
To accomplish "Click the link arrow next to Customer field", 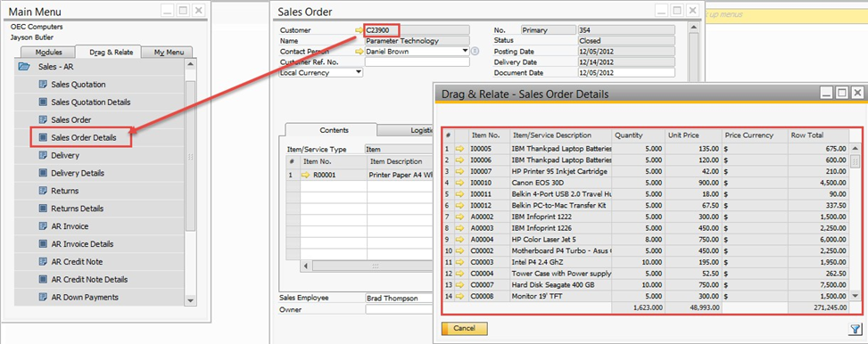I will (360, 30).
